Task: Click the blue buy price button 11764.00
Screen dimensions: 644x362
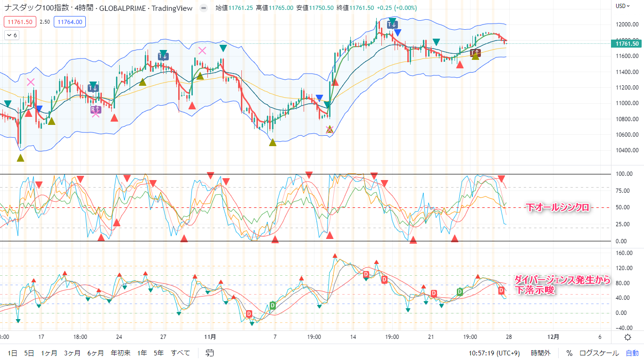Action: tap(69, 22)
